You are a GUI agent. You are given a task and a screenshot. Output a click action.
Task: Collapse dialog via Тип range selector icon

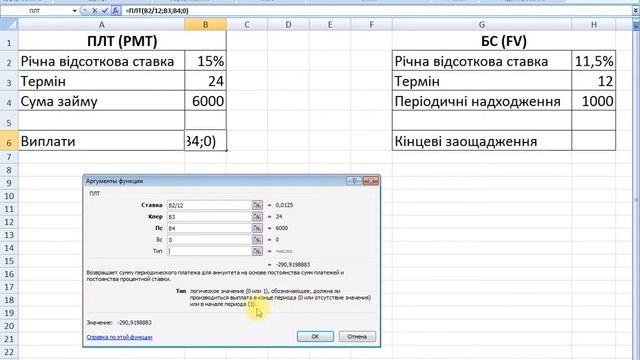pyautogui.click(x=257, y=251)
